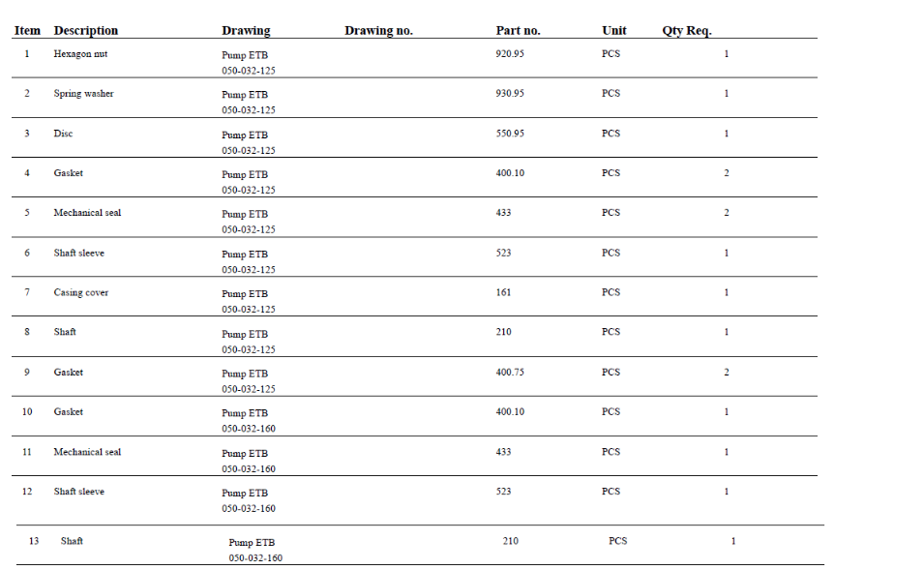Select the Disc description in row 3
This screenshot has height=570, width=924.
click(x=63, y=134)
